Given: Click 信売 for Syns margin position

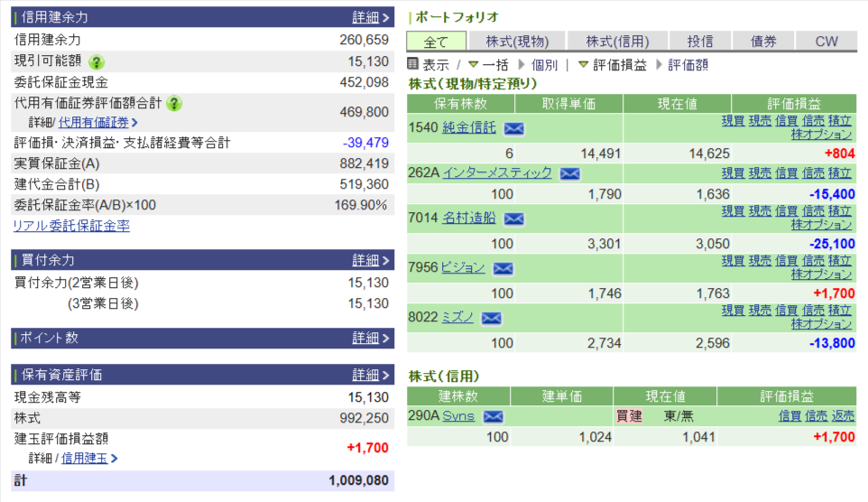Looking at the screenshot, I should tap(816, 415).
